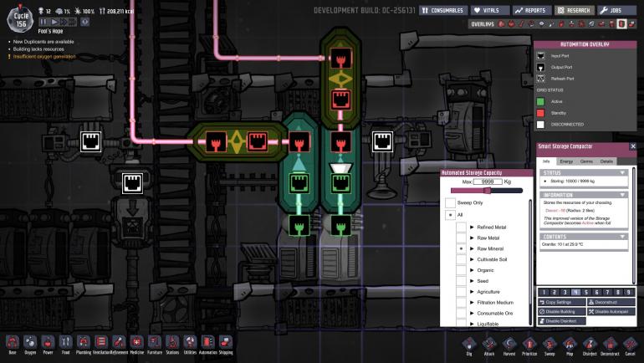Open the Plumbing build menu
Screen dimensions: 644x363
point(84,342)
